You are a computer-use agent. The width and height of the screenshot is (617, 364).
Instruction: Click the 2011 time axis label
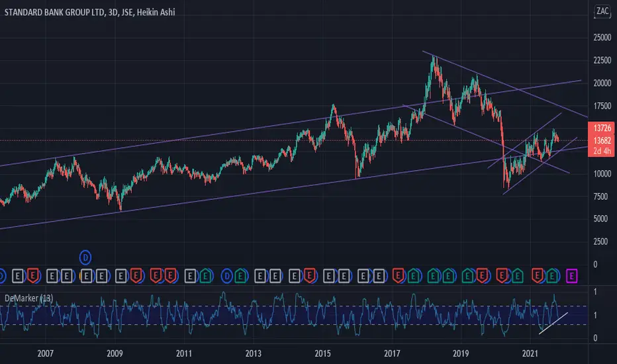coord(184,353)
